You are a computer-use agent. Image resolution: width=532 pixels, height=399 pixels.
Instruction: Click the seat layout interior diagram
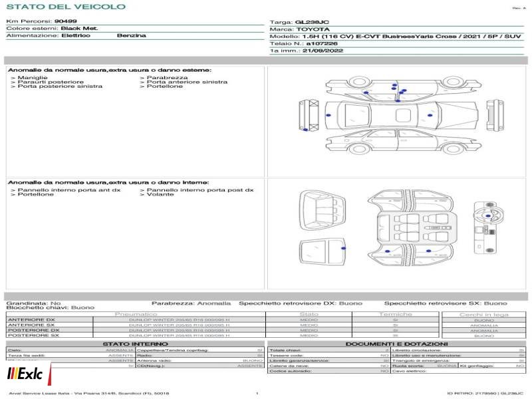412,228
